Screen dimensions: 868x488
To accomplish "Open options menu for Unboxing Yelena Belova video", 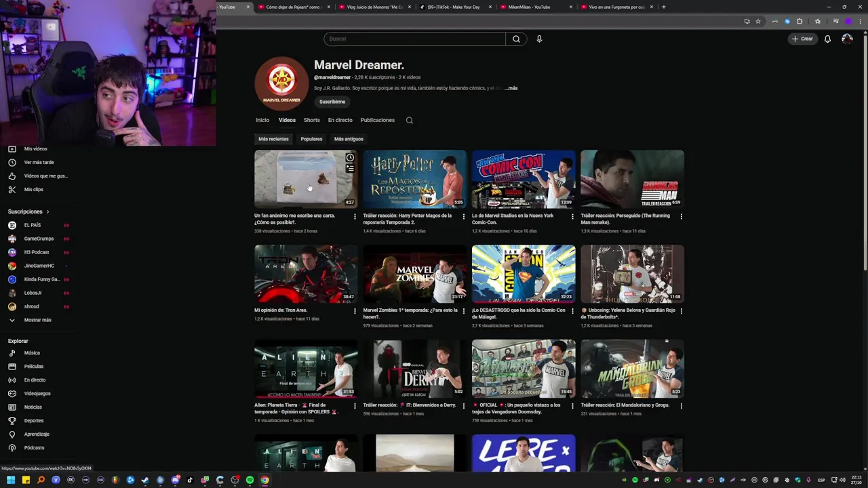I will 682,311.
